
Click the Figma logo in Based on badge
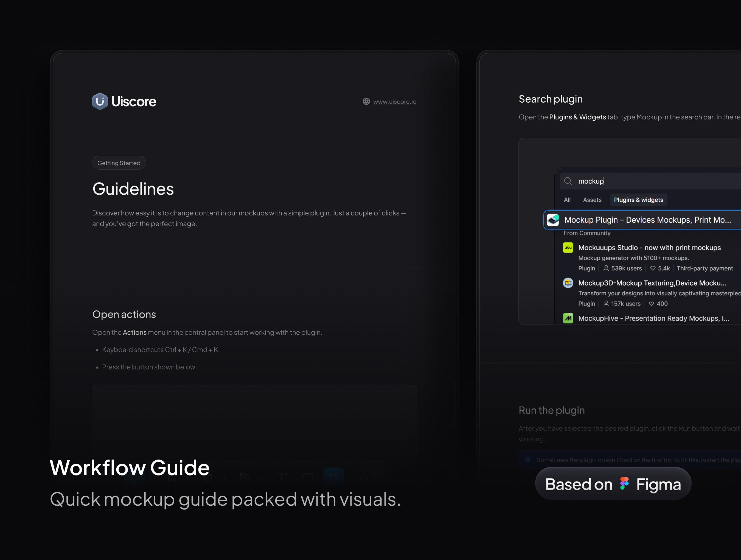(624, 484)
